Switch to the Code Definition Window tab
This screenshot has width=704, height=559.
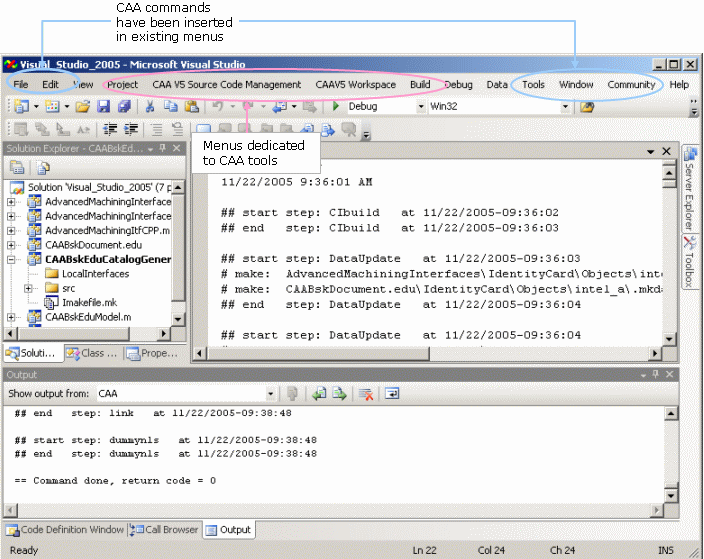point(65,530)
